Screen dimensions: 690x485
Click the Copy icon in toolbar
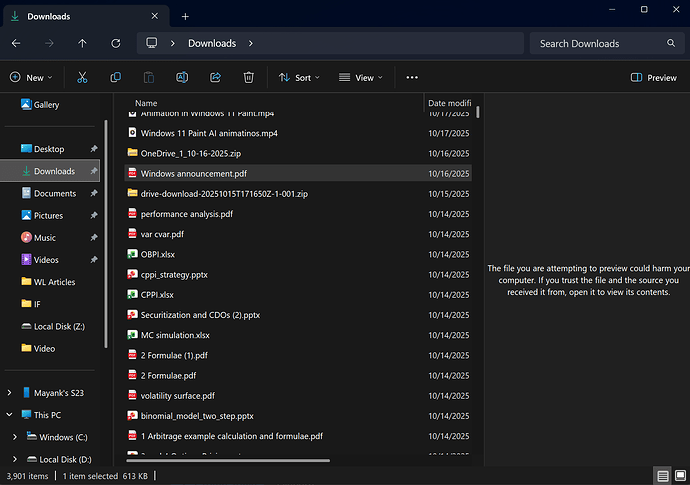(116, 77)
